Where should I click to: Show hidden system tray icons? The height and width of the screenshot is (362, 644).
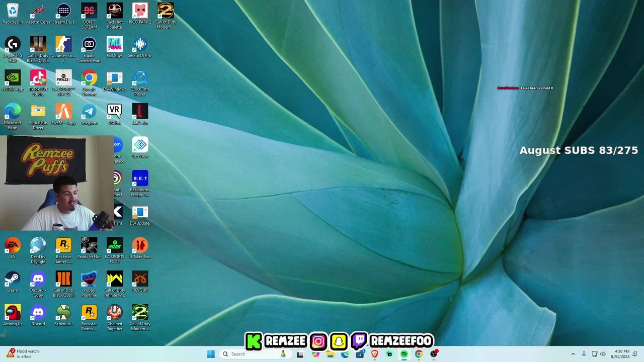click(x=573, y=354)
